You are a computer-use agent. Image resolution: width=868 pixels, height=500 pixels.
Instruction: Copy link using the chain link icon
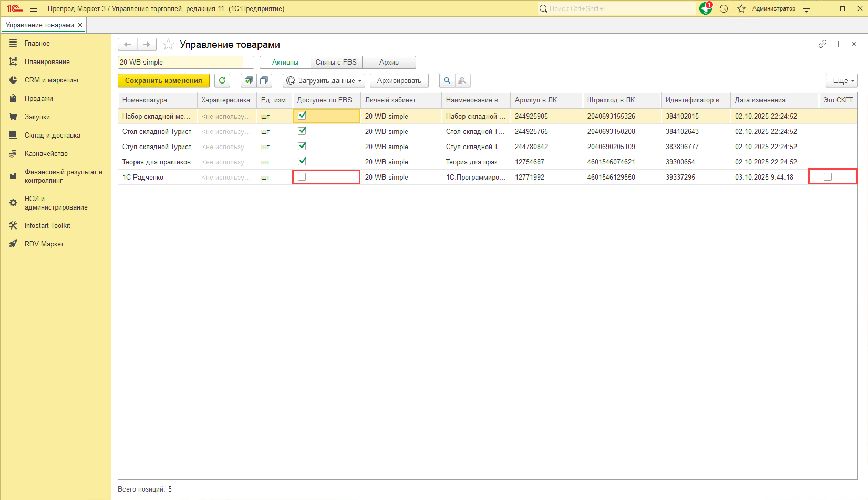[822, 44]
